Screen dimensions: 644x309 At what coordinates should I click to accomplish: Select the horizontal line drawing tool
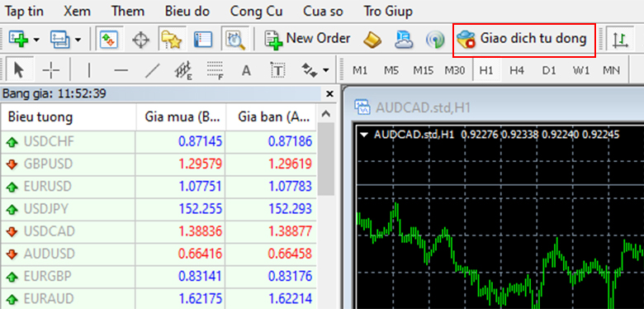[121, 71]
